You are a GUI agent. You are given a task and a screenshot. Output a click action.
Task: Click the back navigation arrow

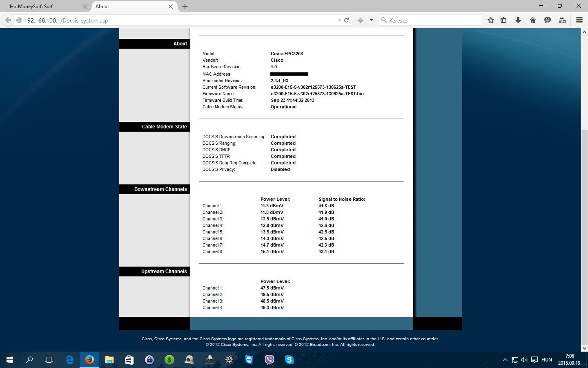click(x=8, y=20)
